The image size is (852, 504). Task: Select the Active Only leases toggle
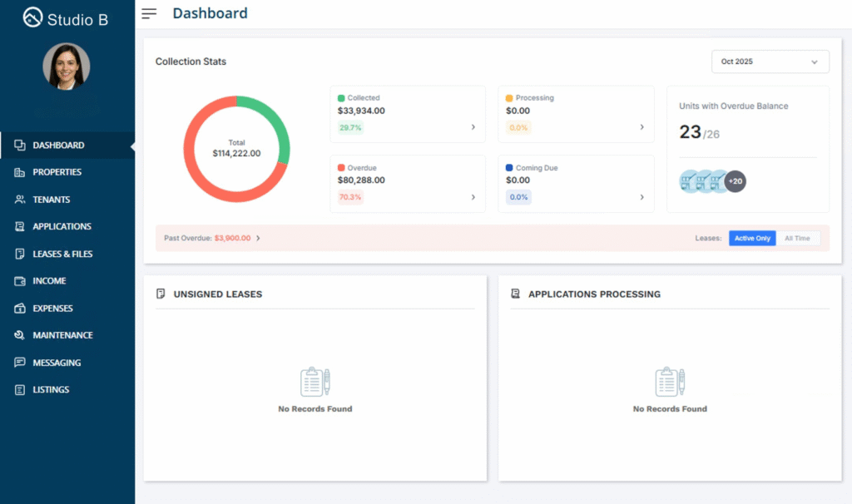pyautogui.click(x=752, y=239)
